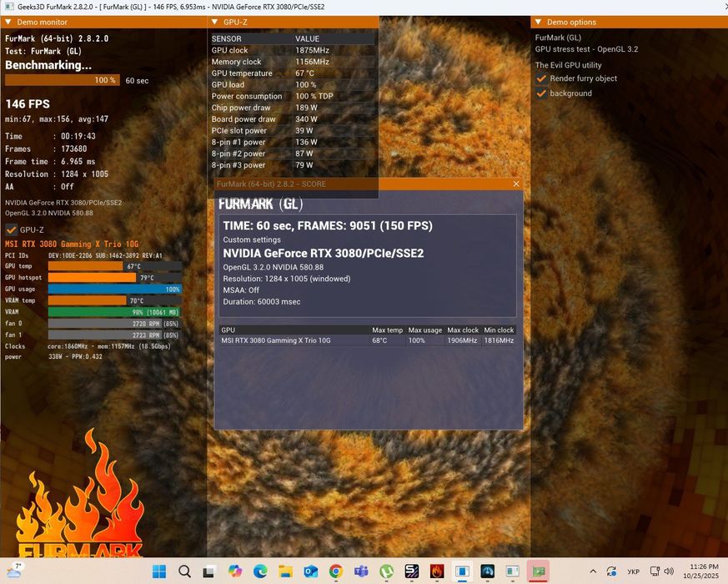Open the green GPU card app on the taskbar

coord(538,571)
